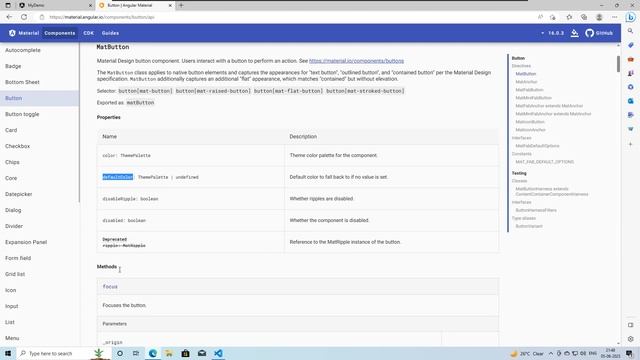640x360 pixels.
Task: Click the highlighted defaultColor property name
Action: 118,177
